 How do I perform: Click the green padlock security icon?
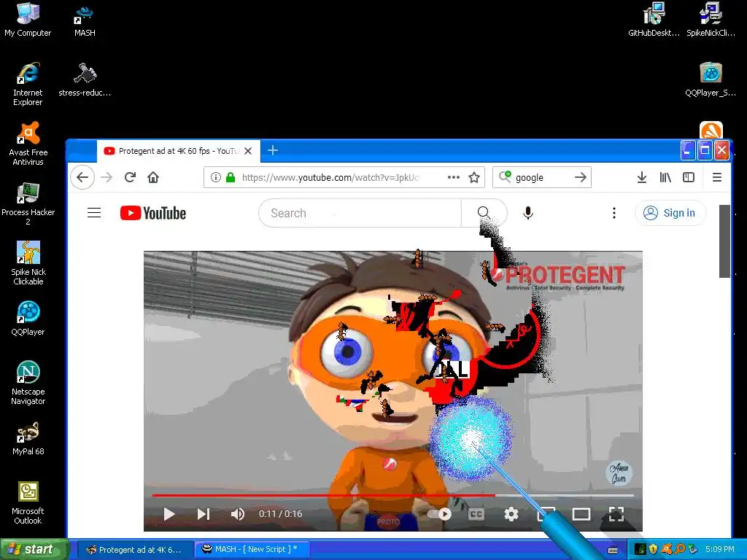(231, 178)
